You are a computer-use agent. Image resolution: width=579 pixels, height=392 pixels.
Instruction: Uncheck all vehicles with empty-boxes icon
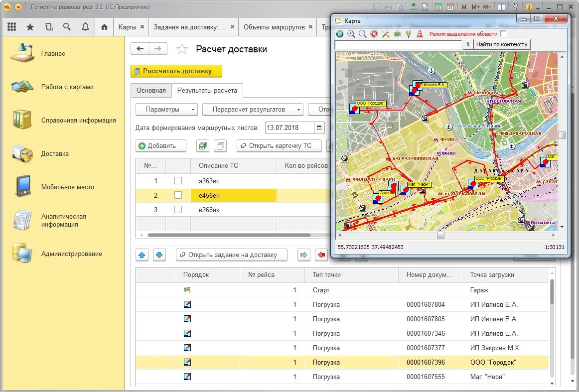click(x=220, y=146)
